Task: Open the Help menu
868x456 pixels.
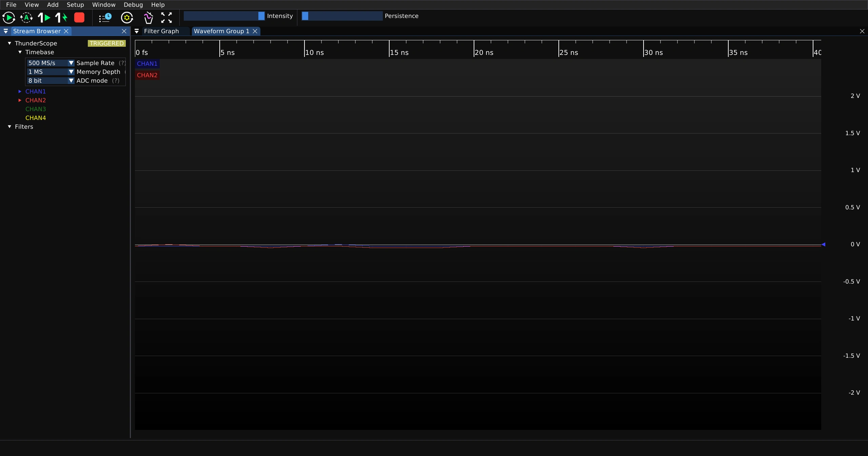Action: pos(158,5)
